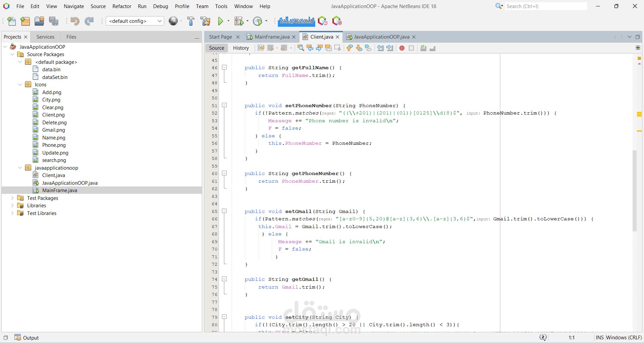
Task: Collapse the setPhoneNumber method fold
Action: tap(224, 105)
